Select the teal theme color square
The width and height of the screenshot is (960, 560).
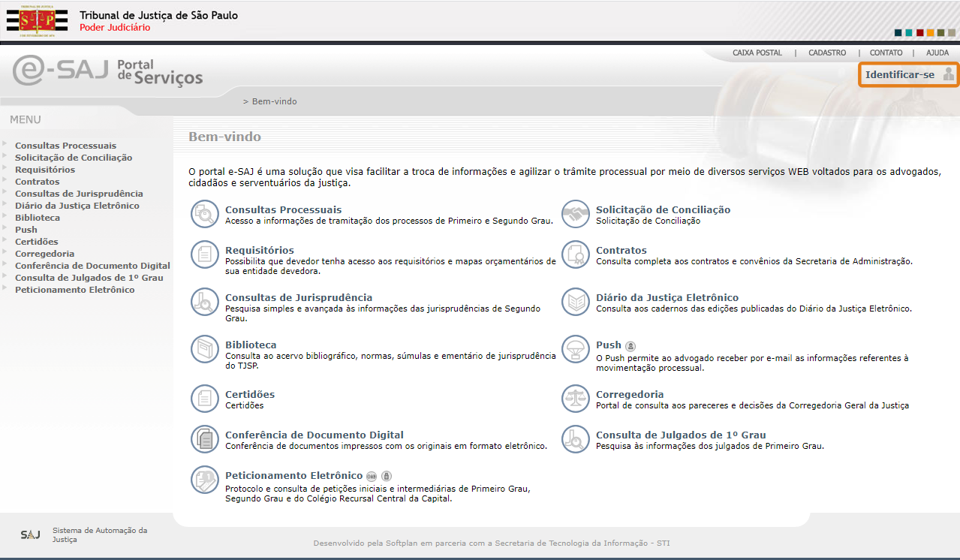click(x=909, y=32)
